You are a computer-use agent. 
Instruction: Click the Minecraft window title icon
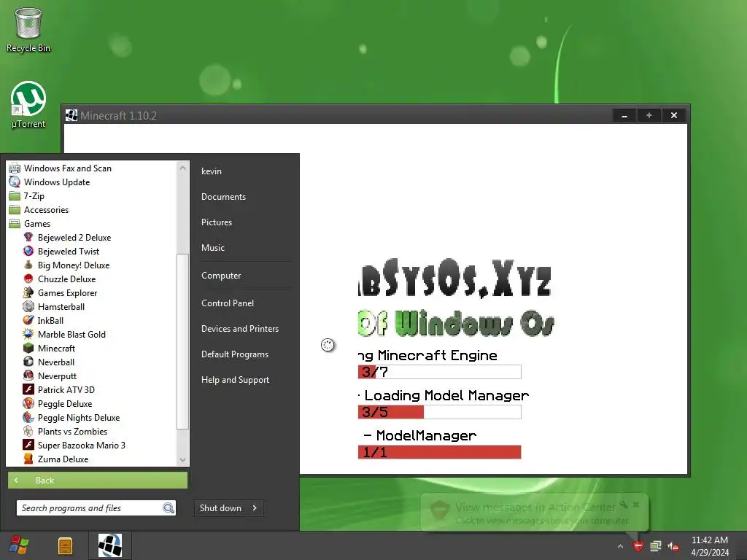coord(71,115)
